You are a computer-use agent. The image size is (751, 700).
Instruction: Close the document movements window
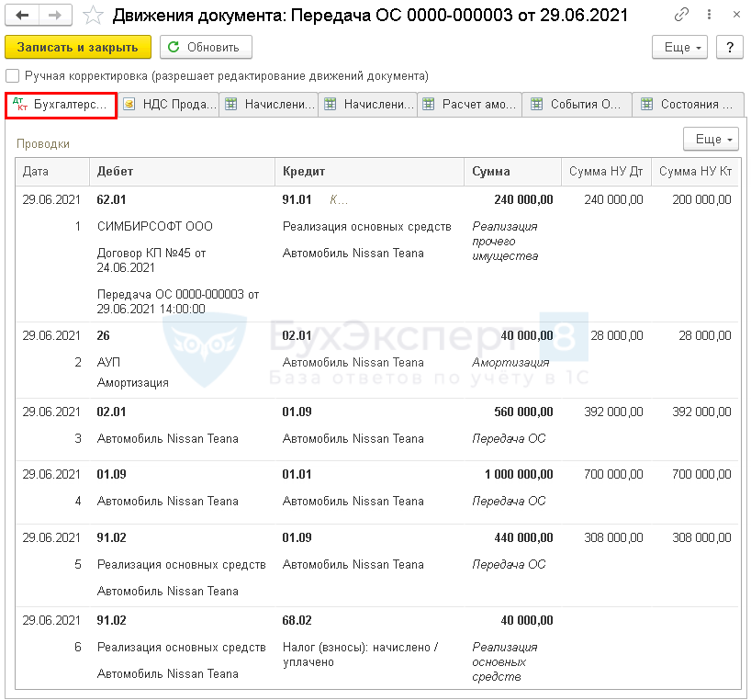click(x=733, y=16)
